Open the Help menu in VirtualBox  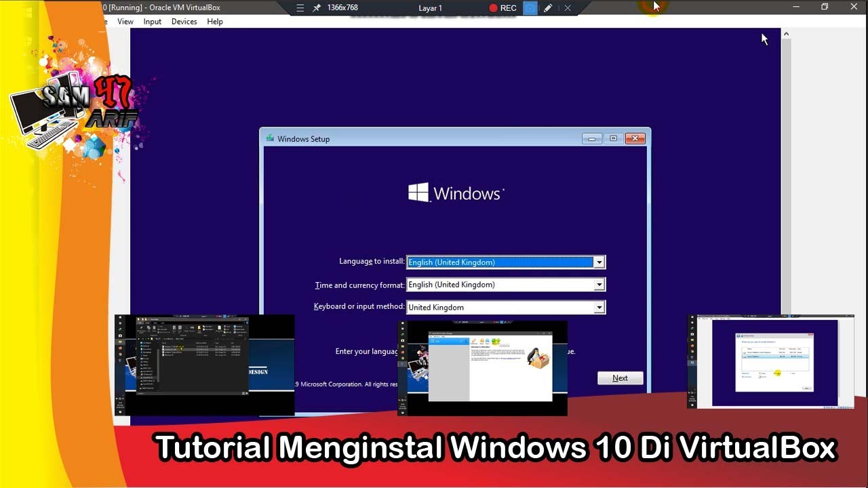[x=215, y=22]
